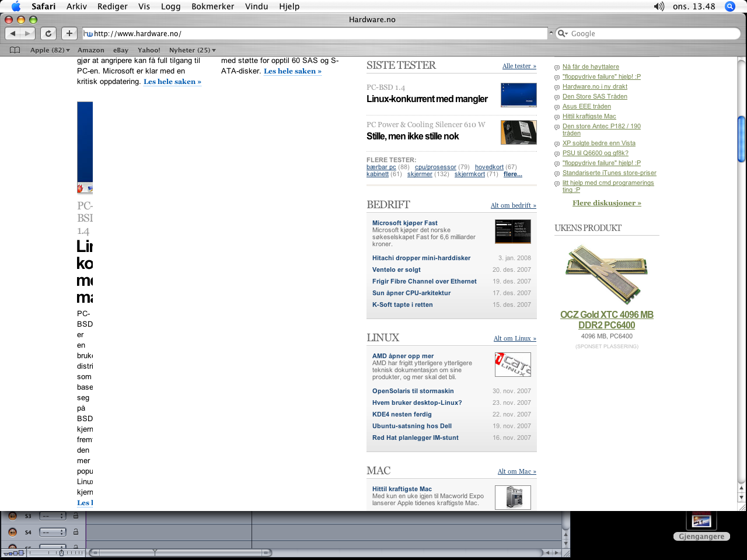The width and height of the screenshot is (747, 560).
Task: Click Safari vertical scrollbar thumb
Action: pyautogui.click(x=741, y=139)
